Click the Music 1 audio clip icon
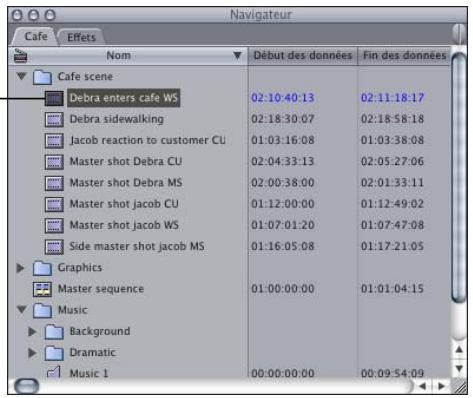Viewport: 473px width, 398px height. tap(54, 372)
